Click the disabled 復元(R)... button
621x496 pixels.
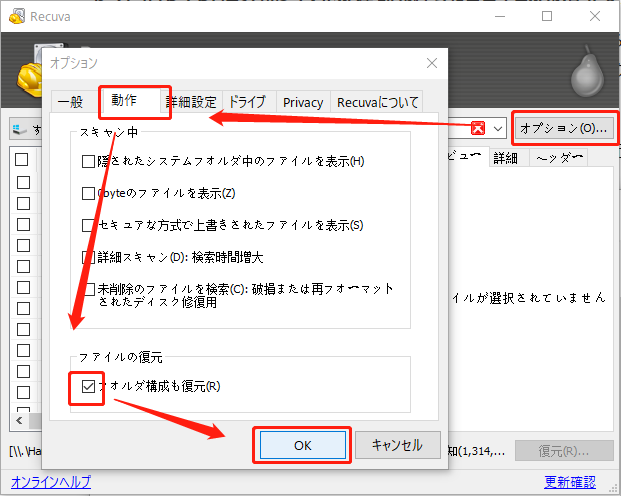[x=564, y=451]
